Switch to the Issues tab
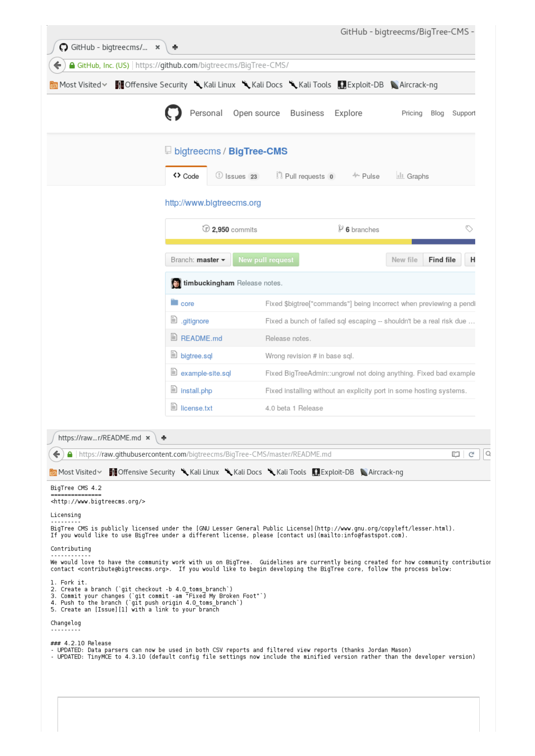Image resolution: width=535 pixels, height=756 pixels. pos(237,176)
